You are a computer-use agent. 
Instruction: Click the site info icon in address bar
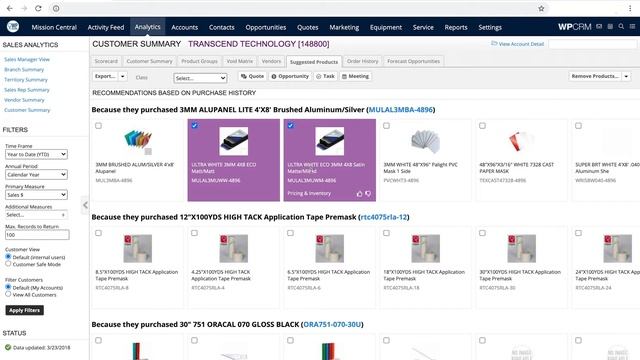[56, 8]
